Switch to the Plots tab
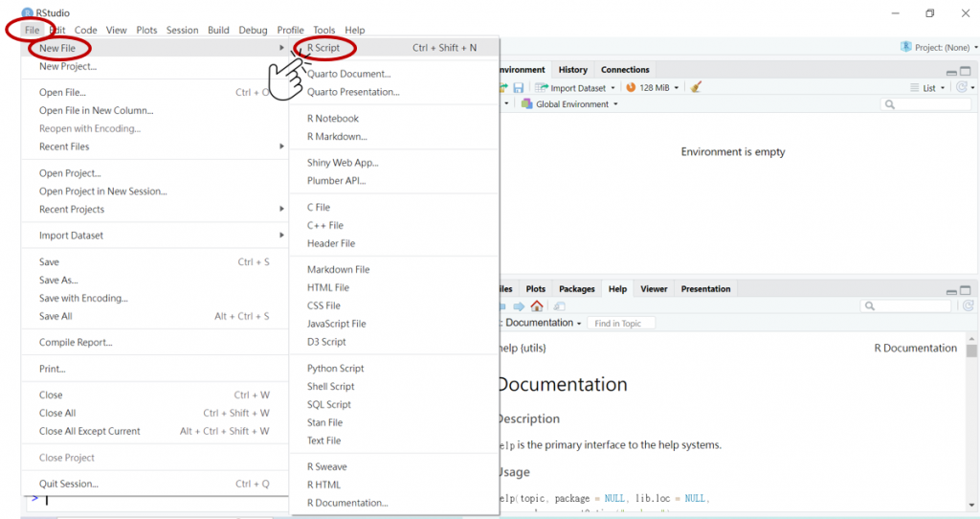The image size is (980, 519). point(536,289)
